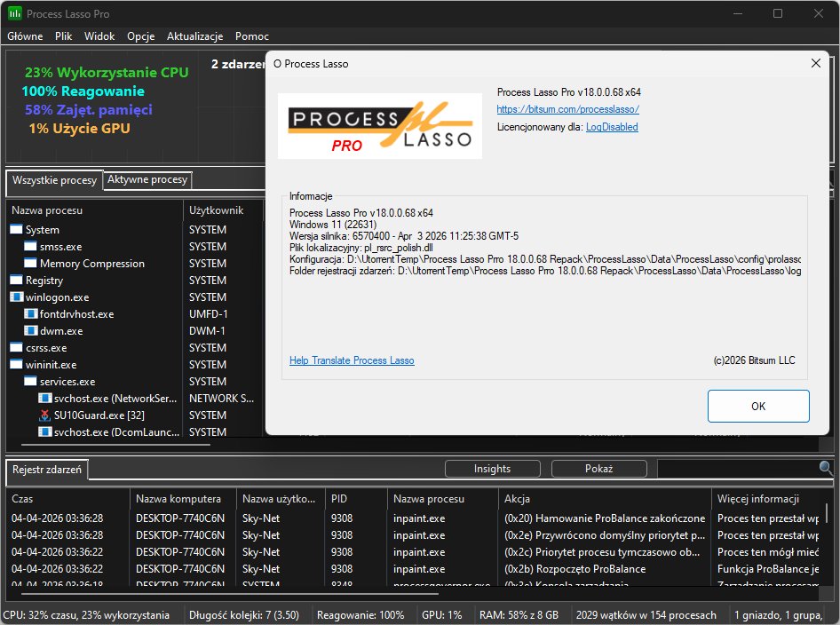
Task: Sort event log by PID column
Action: pyautogui.click(x=356, y=499)
